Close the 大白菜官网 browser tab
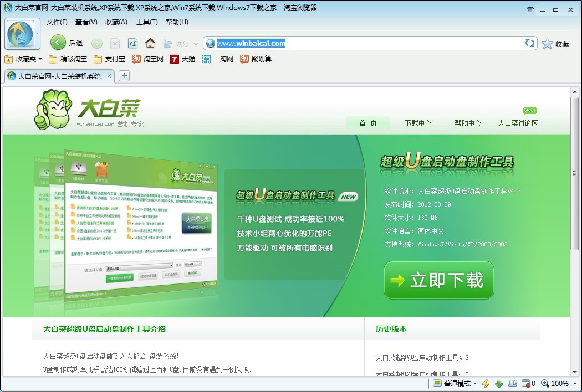The width and height of the screenshot is (582, 392). coord(109,76)
